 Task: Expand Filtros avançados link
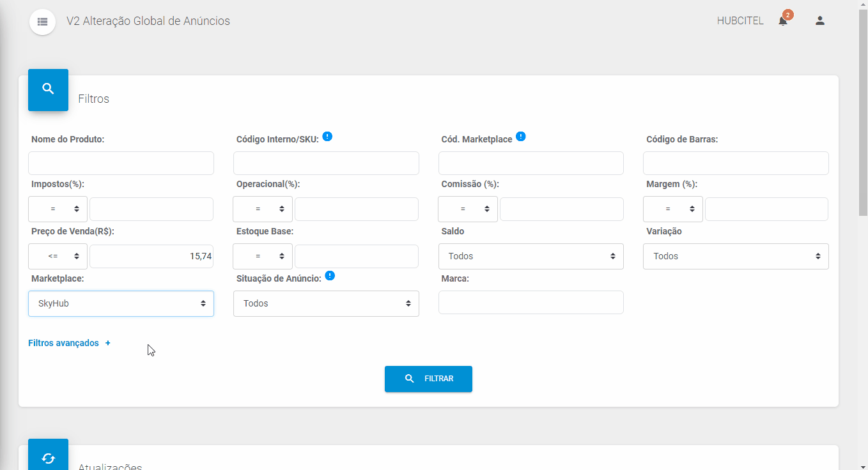pos(63,343)
